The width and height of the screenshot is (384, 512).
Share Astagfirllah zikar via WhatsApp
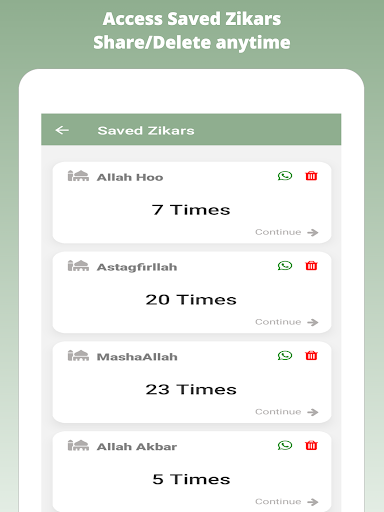click(x=285, y=266)
